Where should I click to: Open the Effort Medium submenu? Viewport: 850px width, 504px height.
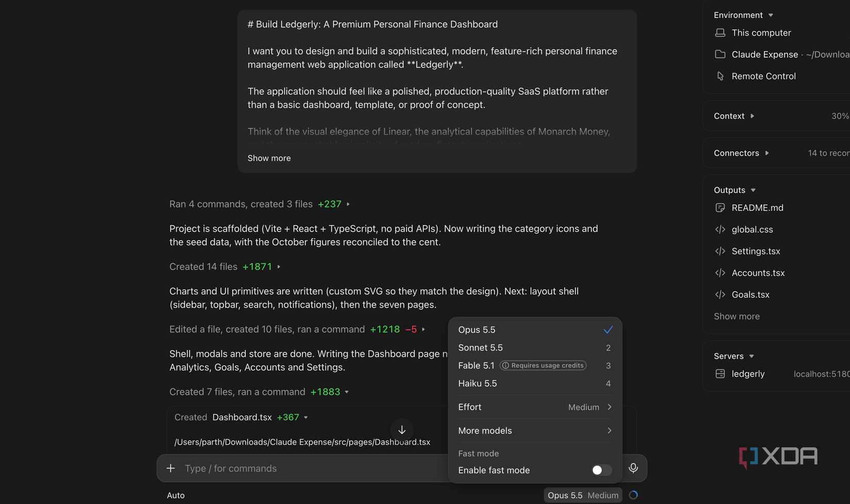point(535,407)
